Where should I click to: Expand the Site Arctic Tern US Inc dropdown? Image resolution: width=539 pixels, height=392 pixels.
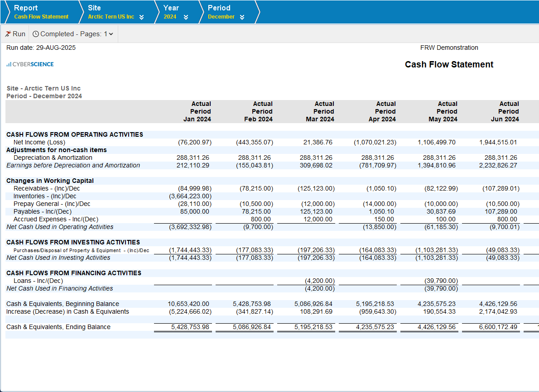(141, 17)
